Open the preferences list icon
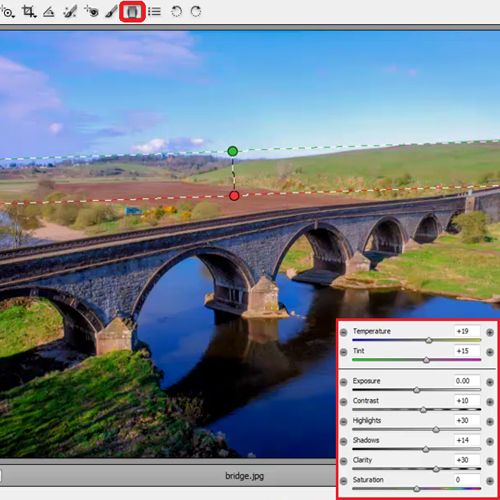 [x=154, y=12]
